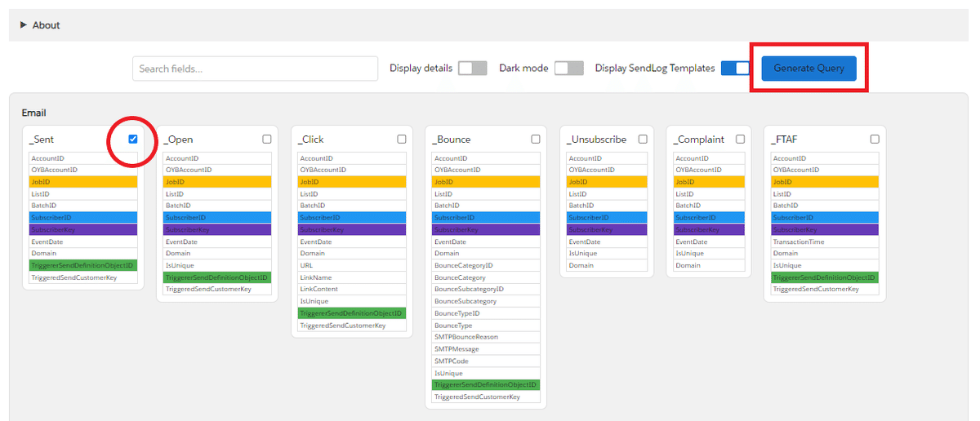This screenshot has height=421, width=980.
Task: Select the _FTAF table checkbox
Action: click(875, 139)
